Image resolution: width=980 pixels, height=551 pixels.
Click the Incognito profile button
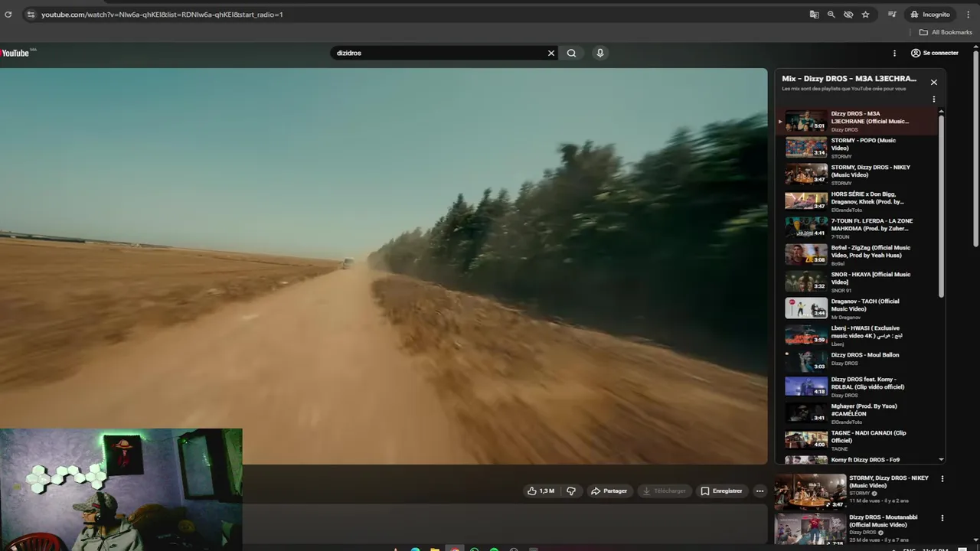pos(929,15)
